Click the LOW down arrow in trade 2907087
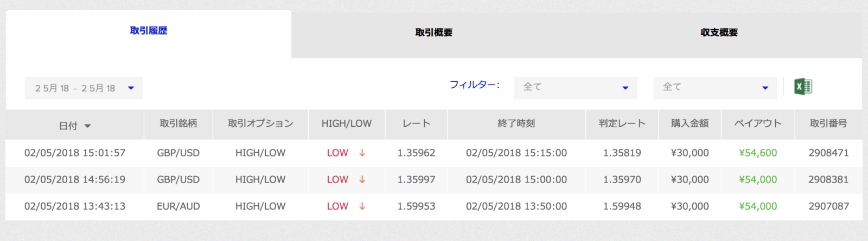Screen dimensions: 868x241 pyautogui.click(x=362, y=206)
